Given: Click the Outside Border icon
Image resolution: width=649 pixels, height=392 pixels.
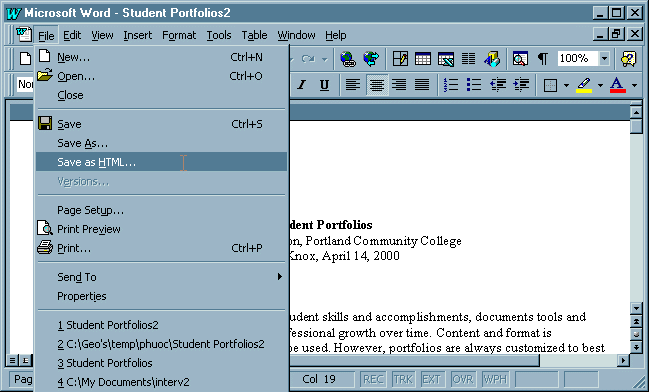Looking at the screenshot, I should [x=550, y=86].
